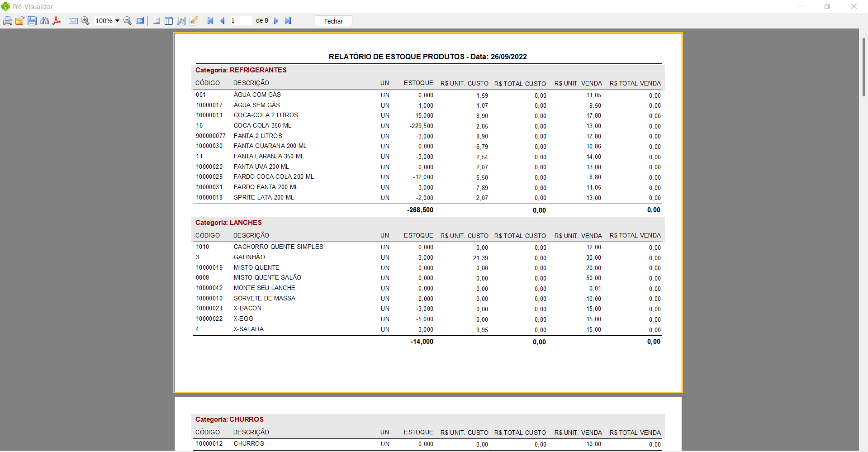The image size is (868, 452).
Task: Go to last page
Action: pos(288,21)
